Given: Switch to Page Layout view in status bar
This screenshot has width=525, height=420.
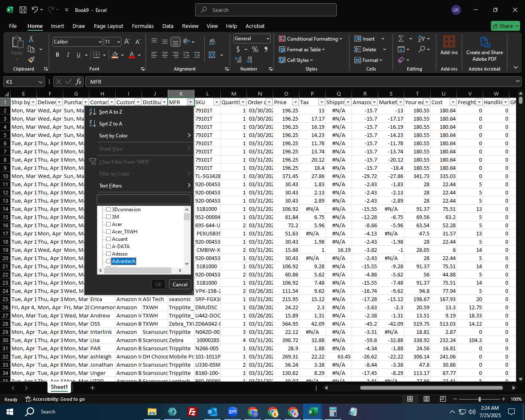Looking at the screenshot, I should [427, 399].
